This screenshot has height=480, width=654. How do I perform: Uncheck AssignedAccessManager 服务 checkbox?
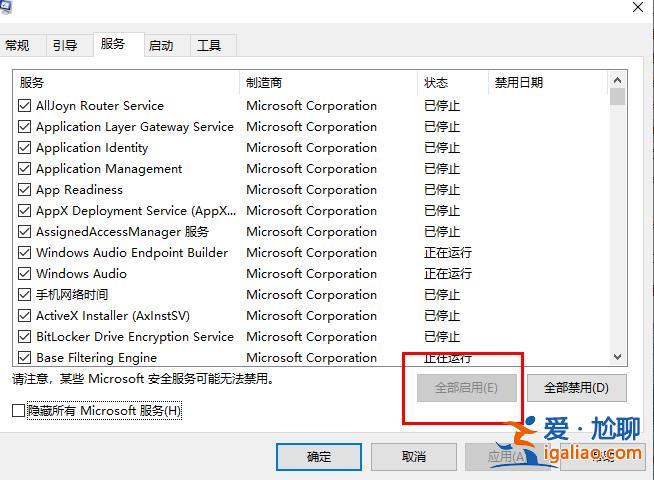25,231
